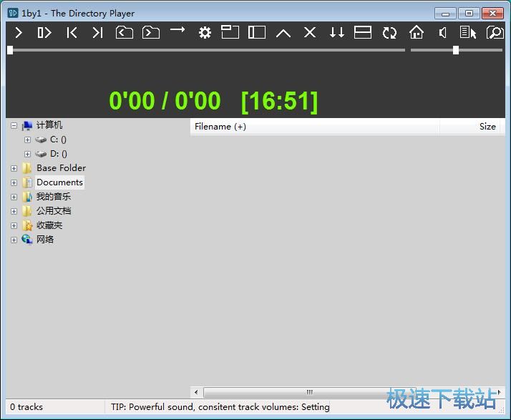511x420 pixels.
Task: Expand the D: drive node
Action: coord(27,154)
